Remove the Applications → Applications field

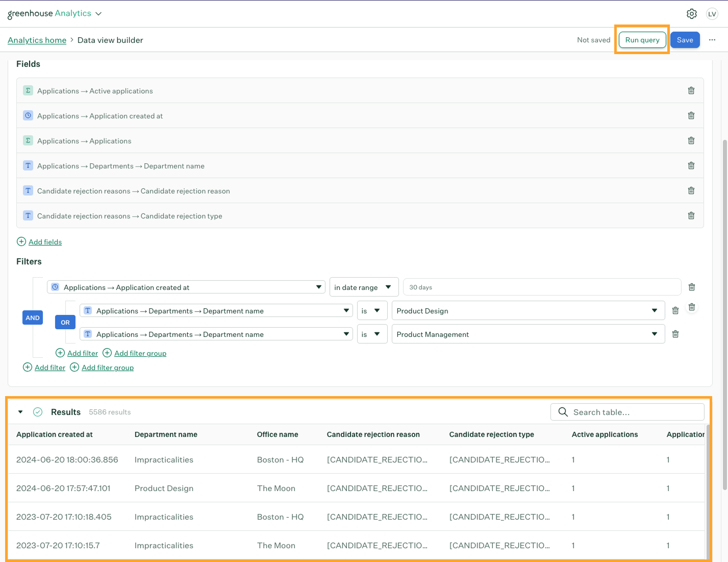tap(691, 140)
